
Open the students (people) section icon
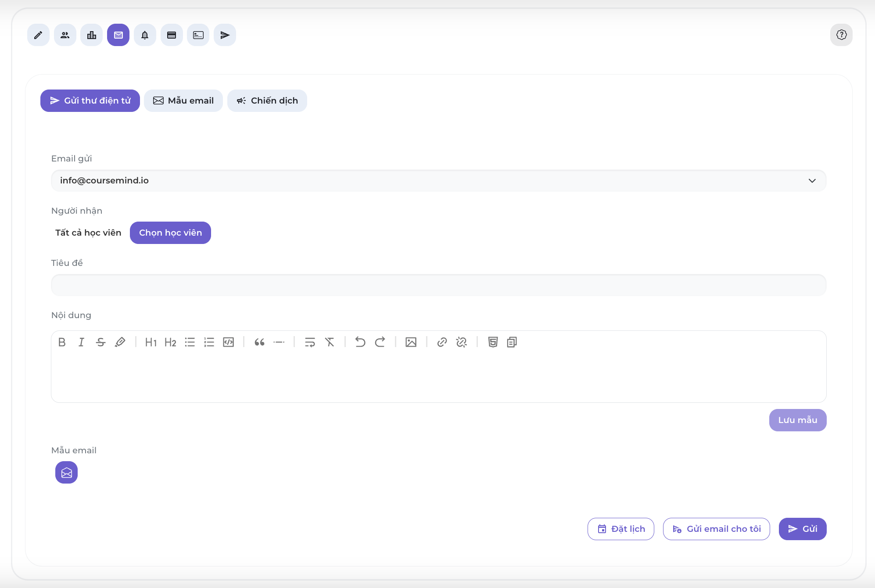(65, 35)
